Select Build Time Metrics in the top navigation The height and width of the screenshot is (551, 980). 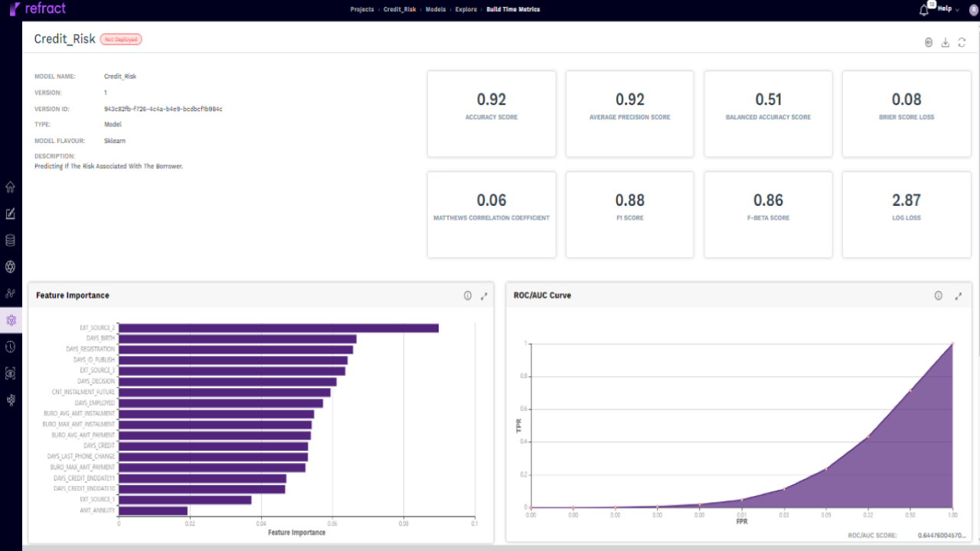[x=511, y=9]
